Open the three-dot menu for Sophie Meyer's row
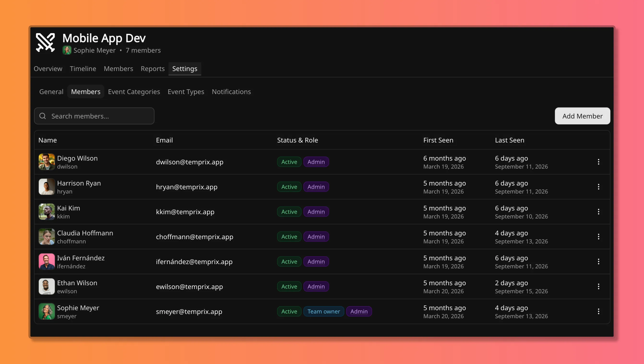The image size is (644, 364). point(598,311)
